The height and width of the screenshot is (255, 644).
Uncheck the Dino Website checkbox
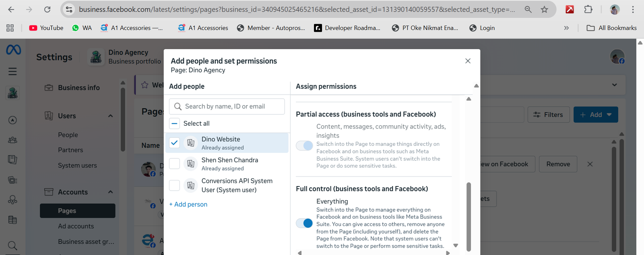pos(174,143)
